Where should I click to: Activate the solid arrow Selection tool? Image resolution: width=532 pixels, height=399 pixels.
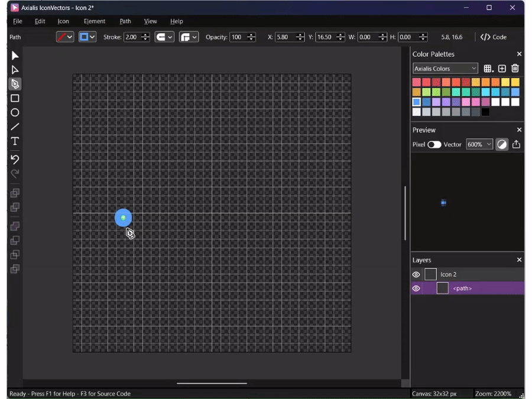15,56
